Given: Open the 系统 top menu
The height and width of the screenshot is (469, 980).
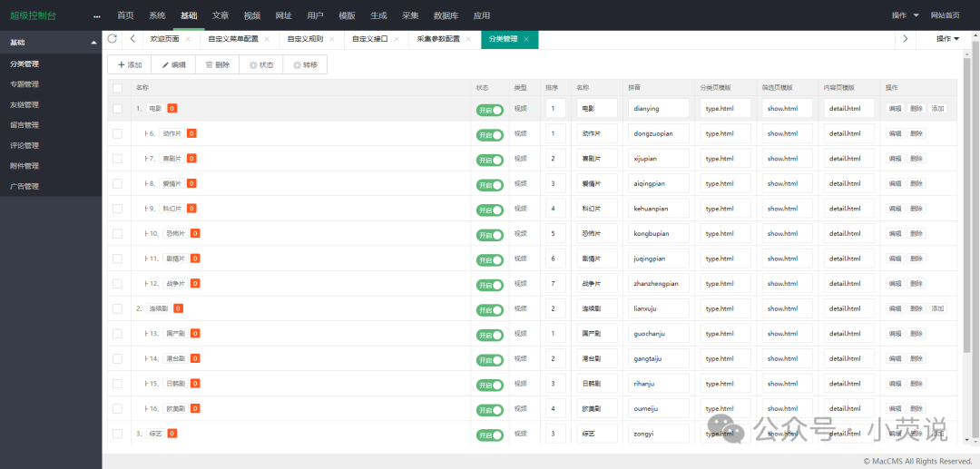Looking at the screenshot, I should click(x=158, y=15).
